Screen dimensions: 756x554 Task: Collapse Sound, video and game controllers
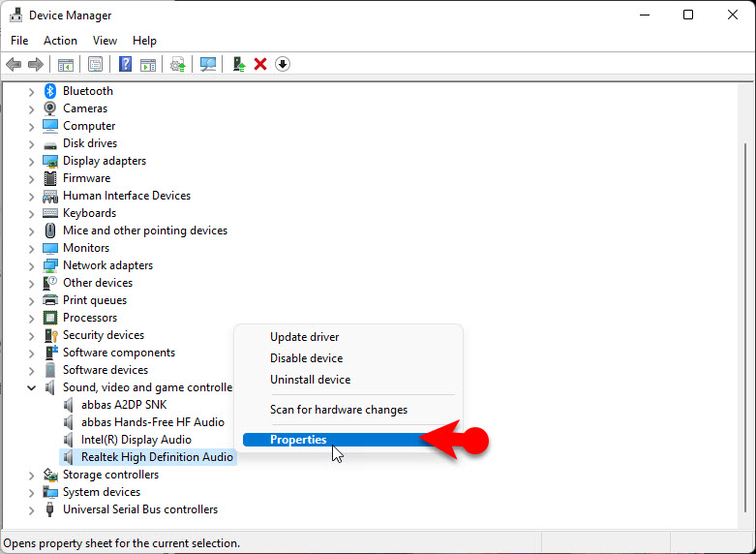coord(31,387)
